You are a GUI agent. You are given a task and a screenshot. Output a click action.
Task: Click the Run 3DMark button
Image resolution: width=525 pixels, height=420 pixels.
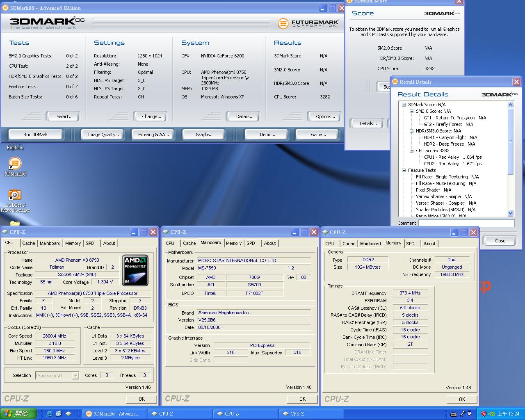point(36,135)
